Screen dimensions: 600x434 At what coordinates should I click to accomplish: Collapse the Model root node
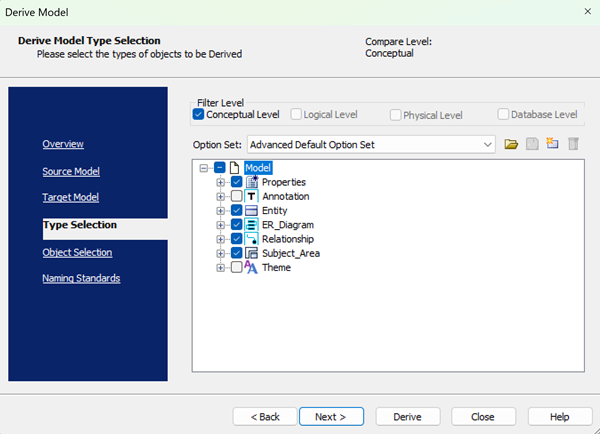[x=204, y=169]
